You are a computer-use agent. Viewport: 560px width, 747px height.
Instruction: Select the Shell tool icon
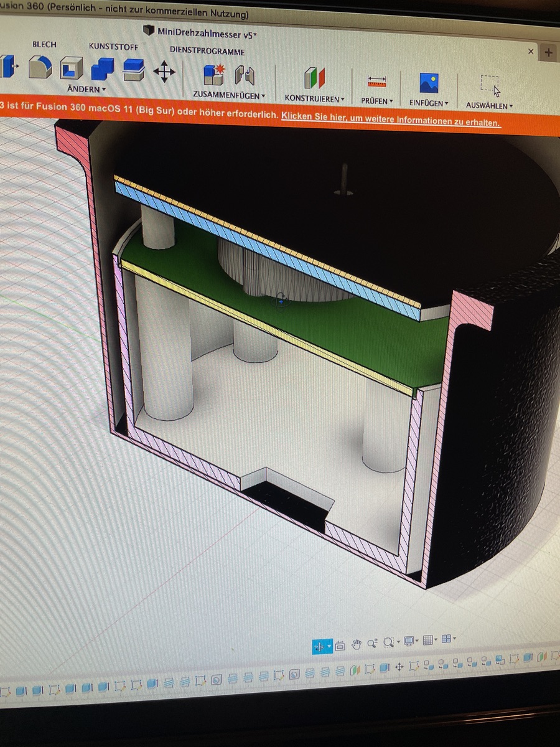click(x=72, y=68)
